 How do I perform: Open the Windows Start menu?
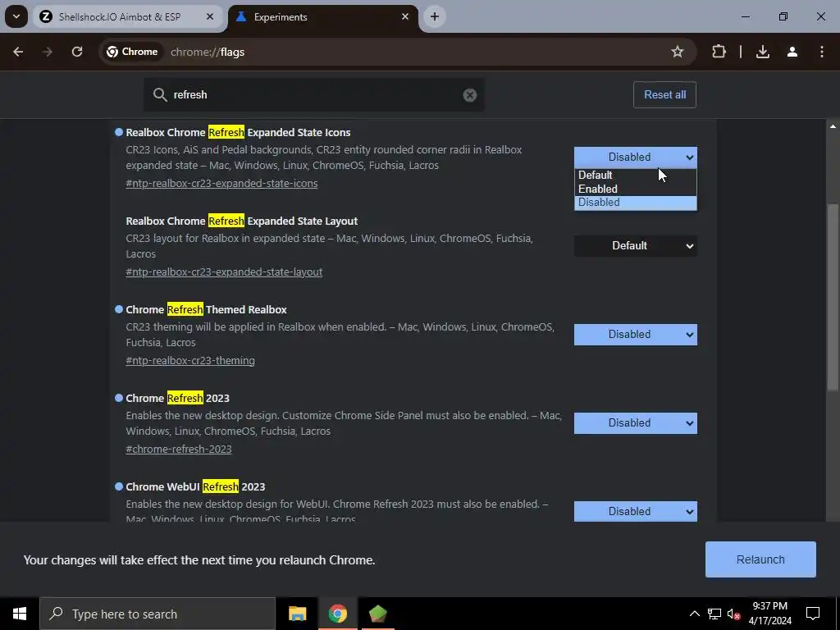tap(20, 614)
